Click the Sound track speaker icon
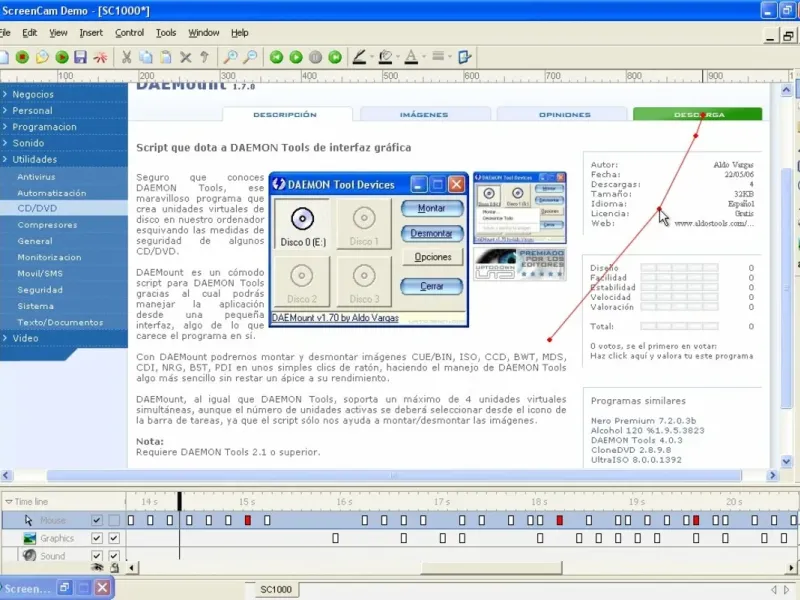This screenshot has height=600, width=800. [x=29, y=555]
